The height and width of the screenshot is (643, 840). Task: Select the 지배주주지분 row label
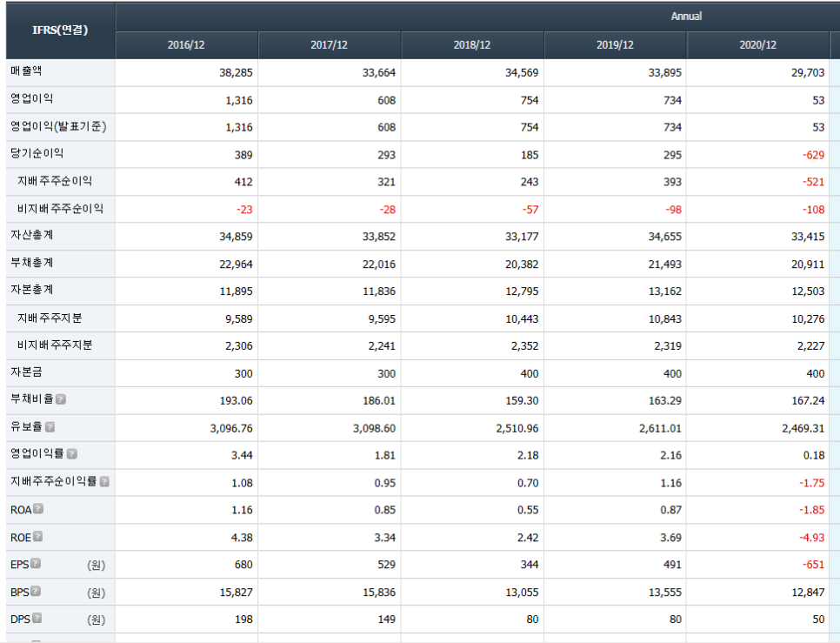click(50, 318)
